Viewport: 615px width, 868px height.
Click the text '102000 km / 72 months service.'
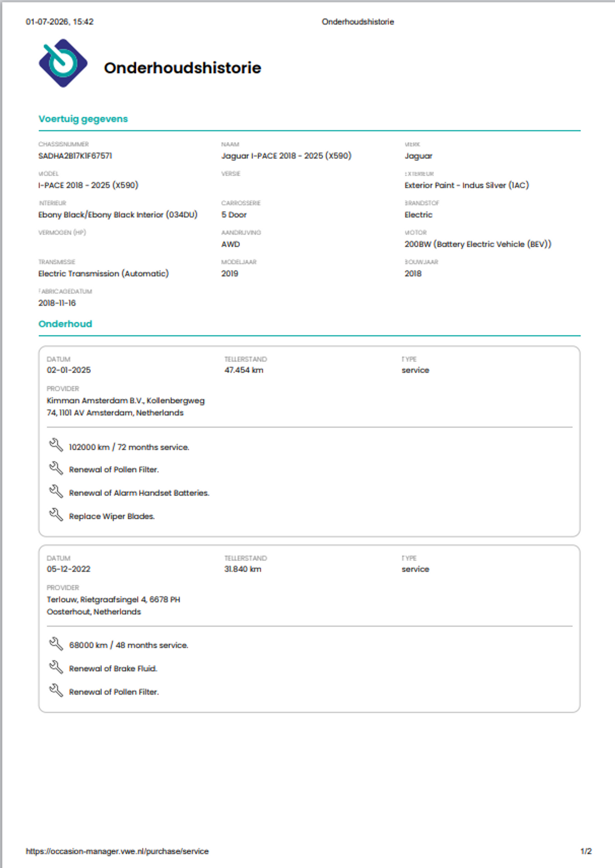point(129,447)
